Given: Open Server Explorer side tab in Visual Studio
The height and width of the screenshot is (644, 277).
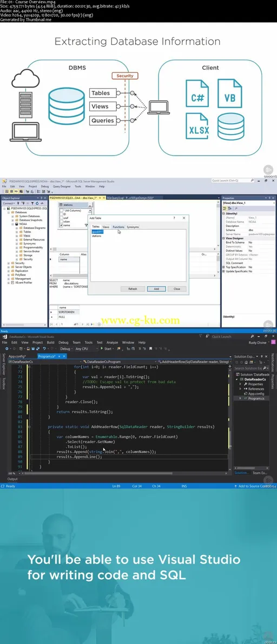Looking at the screenshot, I should (4, 365).
